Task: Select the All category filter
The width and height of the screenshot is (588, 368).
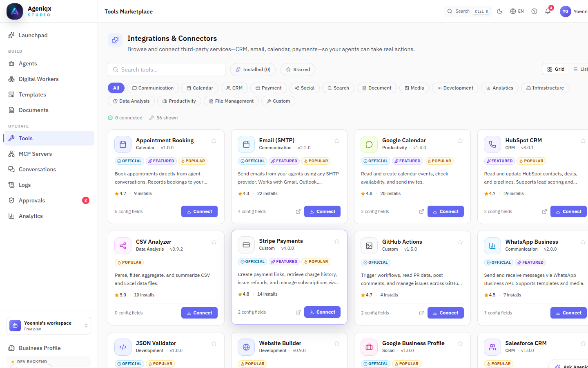Action: [x=116, y=88]
